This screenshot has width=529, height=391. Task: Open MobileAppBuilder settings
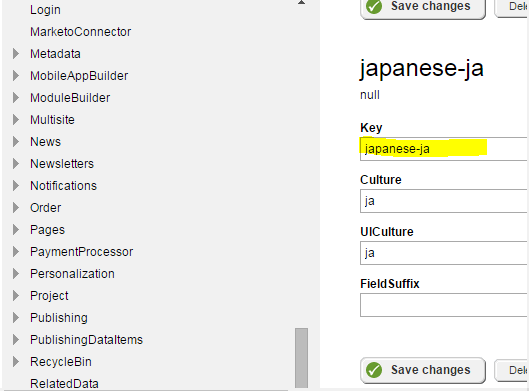(79, 76)
